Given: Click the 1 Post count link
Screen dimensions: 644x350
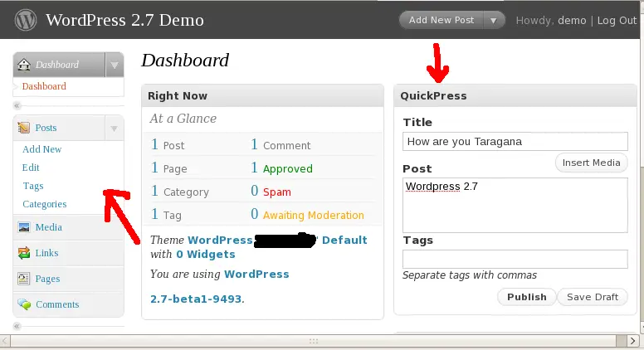Looking at the screenshot, I should (x=154, y=144).
